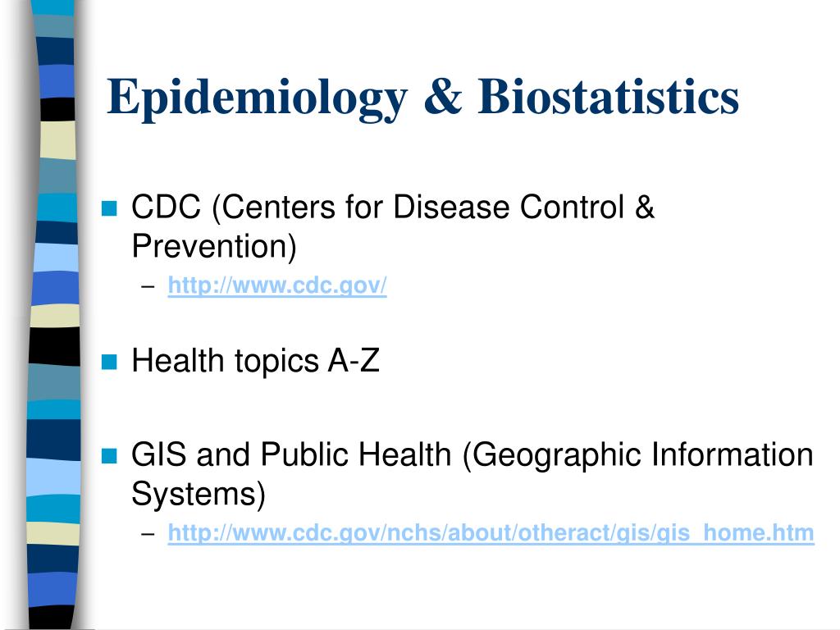Click the square bullet beside Health topics A-Z

click(x=109, y=362)
